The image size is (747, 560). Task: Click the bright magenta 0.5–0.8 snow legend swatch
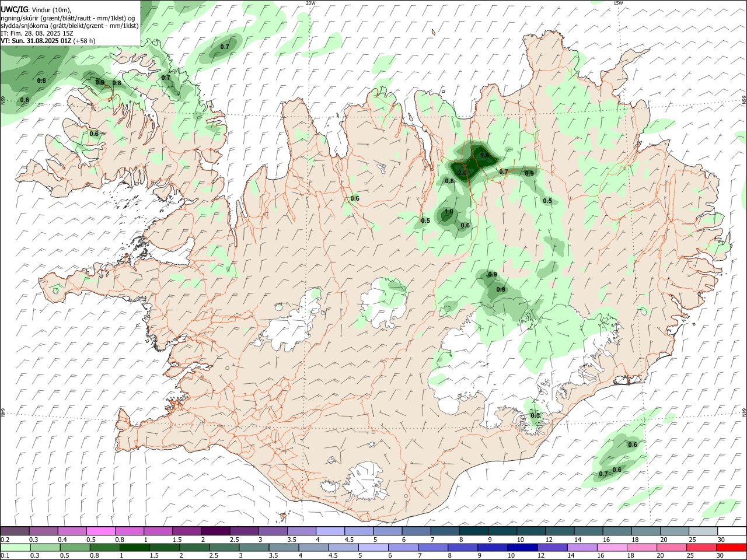pos(101,531)
